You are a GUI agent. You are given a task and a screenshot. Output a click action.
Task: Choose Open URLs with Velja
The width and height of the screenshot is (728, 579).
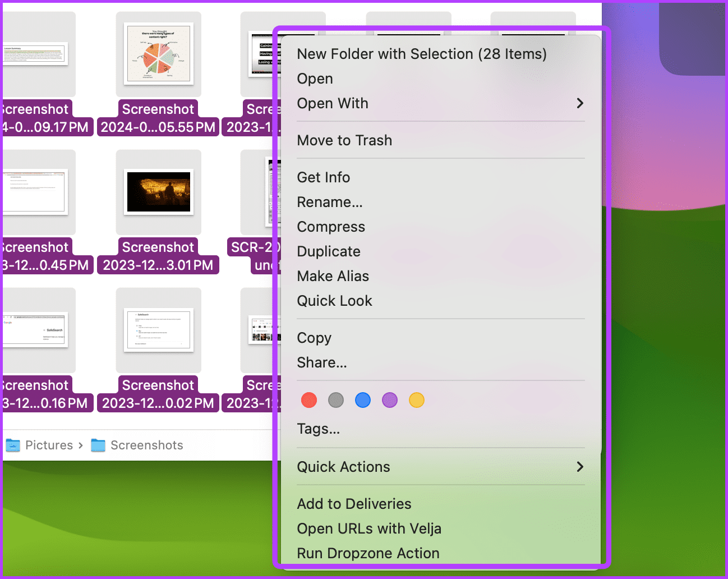coord(369,529)
